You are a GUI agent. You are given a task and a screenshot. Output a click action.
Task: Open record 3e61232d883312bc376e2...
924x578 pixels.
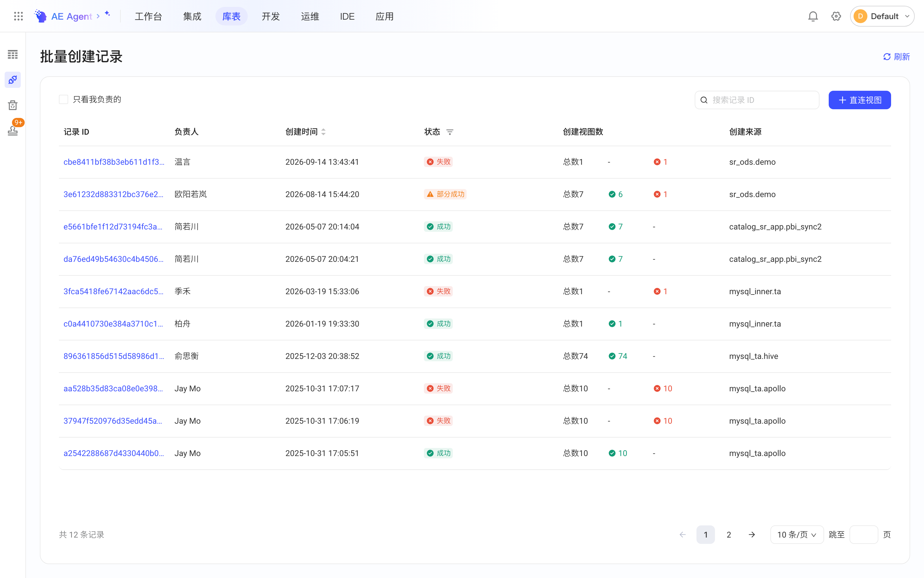[113, 194]
